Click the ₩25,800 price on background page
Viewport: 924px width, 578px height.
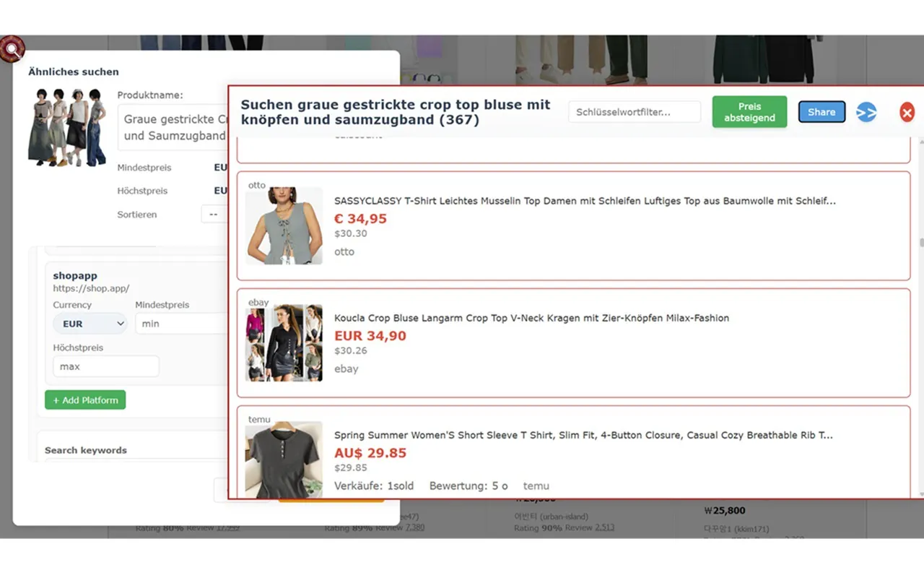click(x=725, y=510)
